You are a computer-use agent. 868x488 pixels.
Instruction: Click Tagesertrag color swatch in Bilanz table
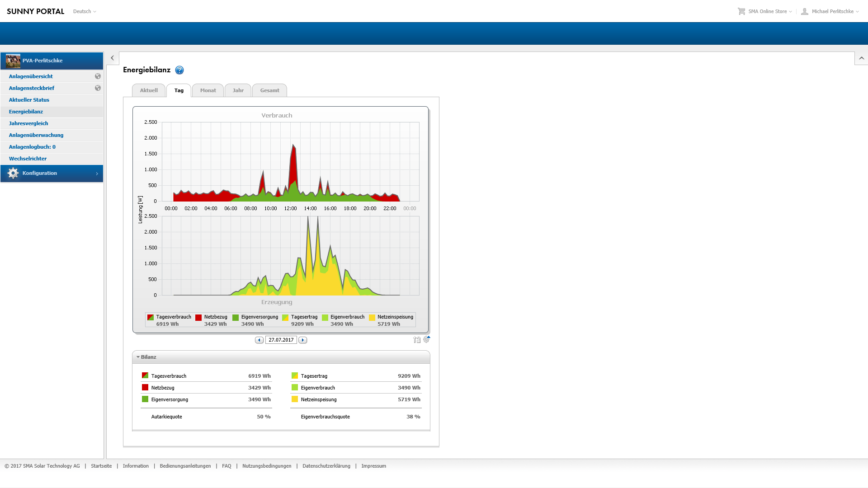pyautogui.click(x=295, y=375)
